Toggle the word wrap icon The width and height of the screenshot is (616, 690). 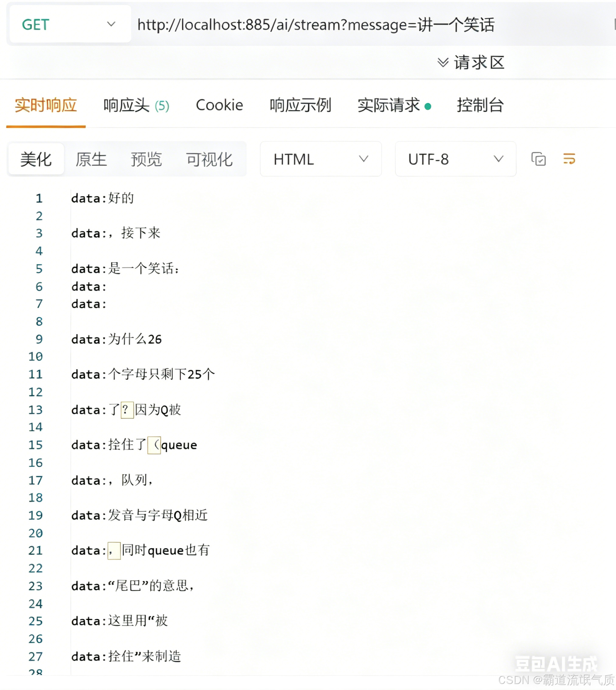click(569, 159)
